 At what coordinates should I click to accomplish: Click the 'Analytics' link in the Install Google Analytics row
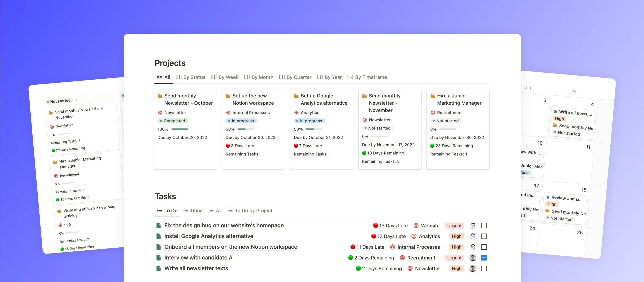(429, 236)
